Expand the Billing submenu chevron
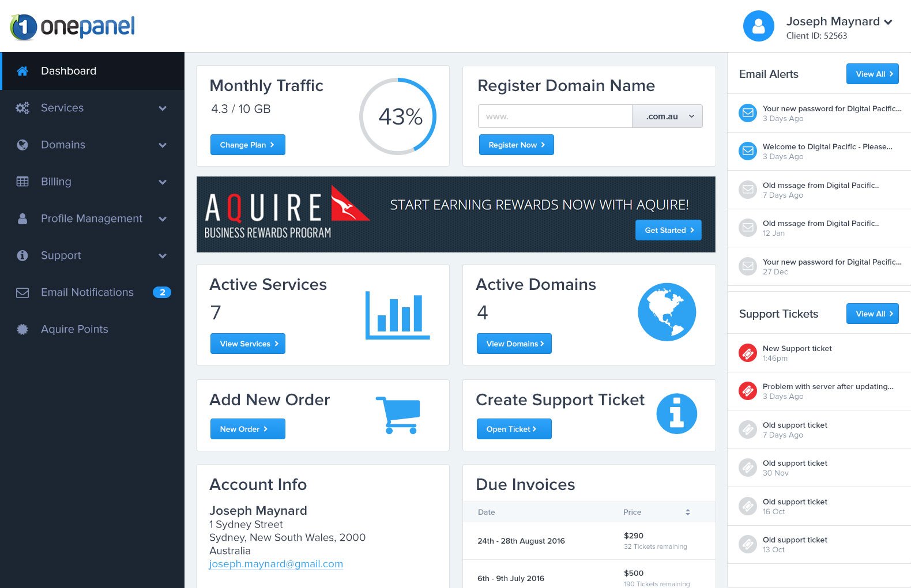This screenshot has height=588, width=911. point(163,182)
